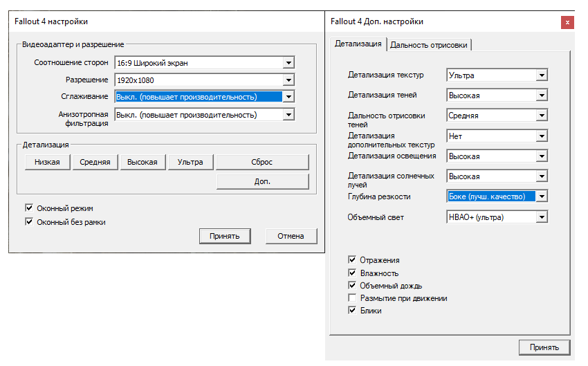Expand the Детализация текстур dropdown

pyautogui.click(x=542, y=75)
